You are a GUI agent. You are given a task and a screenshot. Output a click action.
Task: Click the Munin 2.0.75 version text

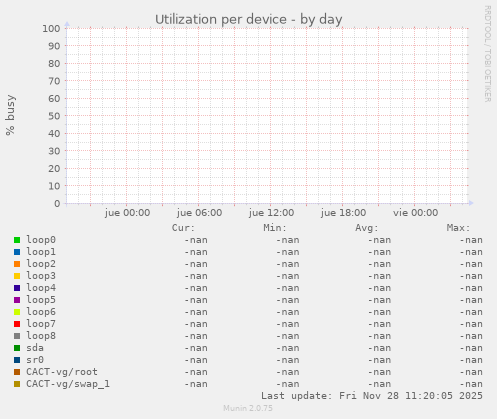248,408
